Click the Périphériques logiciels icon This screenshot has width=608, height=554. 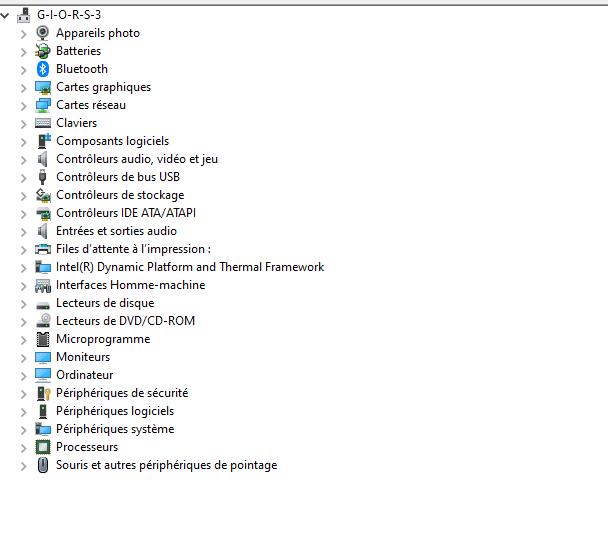coord(43,411)
